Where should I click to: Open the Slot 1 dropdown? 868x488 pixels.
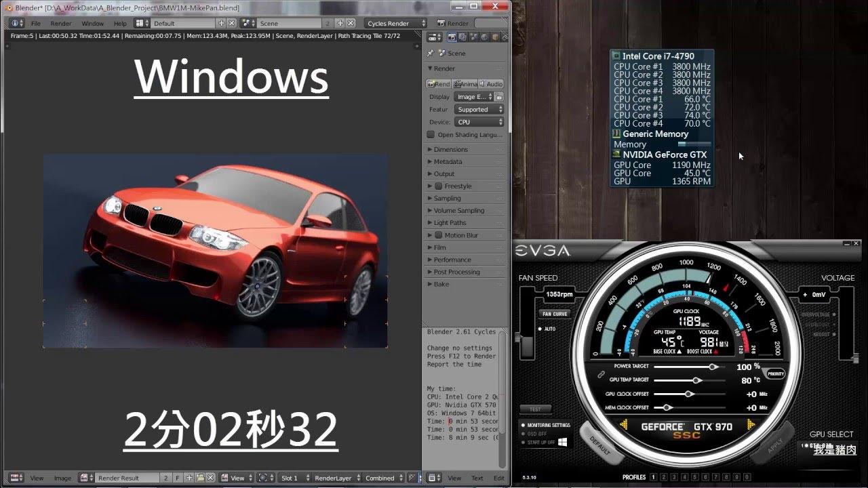pos(294,478)
